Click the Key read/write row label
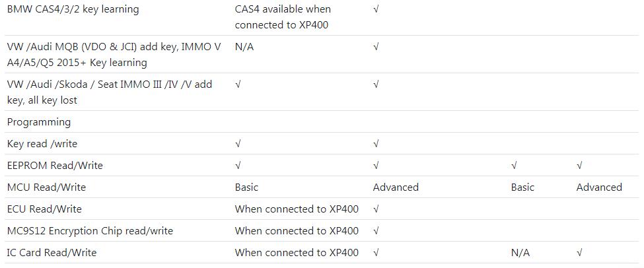This screenshot has height=268, width=644. pos(42,144)
